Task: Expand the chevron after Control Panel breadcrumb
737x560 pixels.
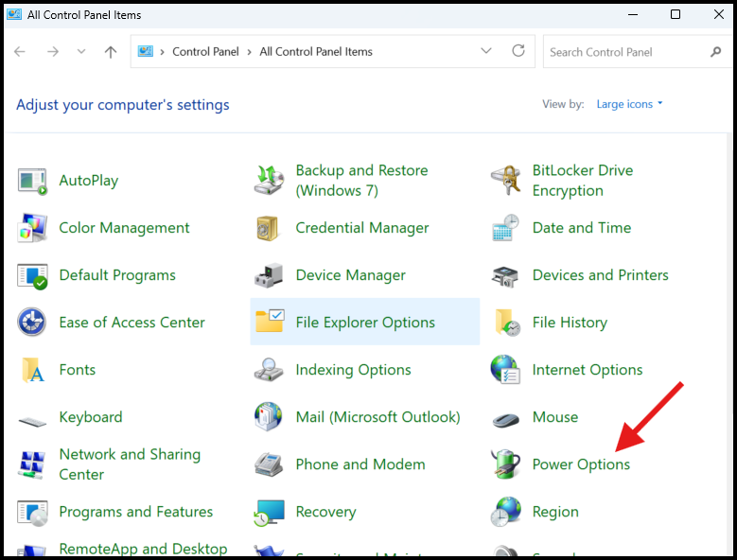Action: [249, 52]
